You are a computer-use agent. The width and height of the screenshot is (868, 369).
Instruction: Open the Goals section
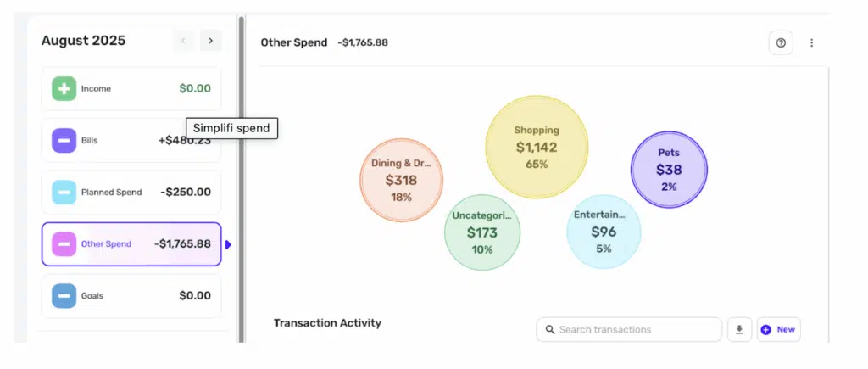tap(131, 296)
